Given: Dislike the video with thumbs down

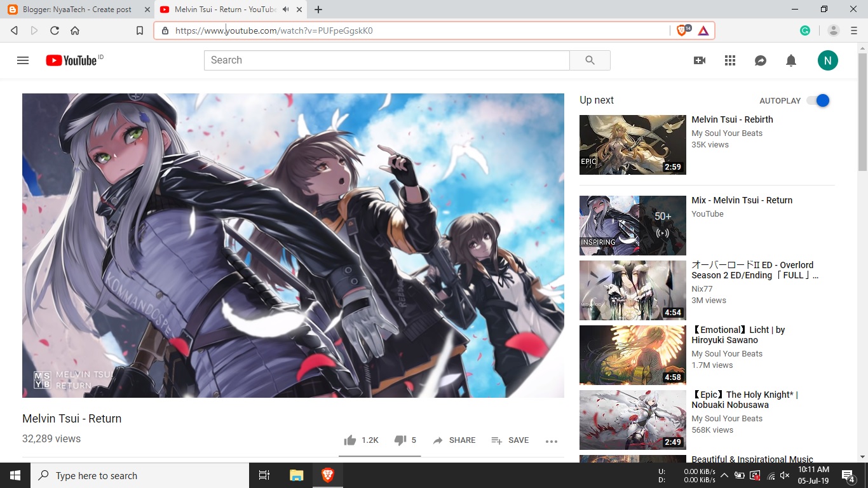Looking at the screenshot, I should point(400,440).
